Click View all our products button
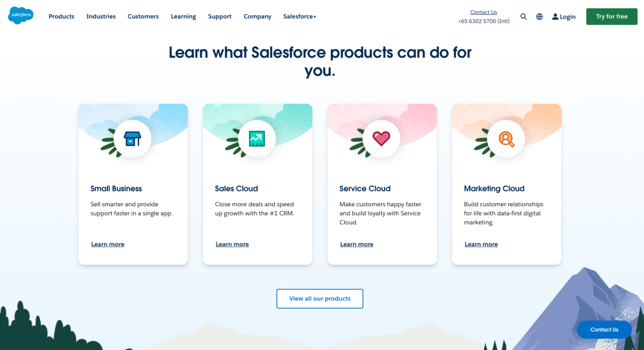The width and height of the screenshot is (644, 350). [x=320, y=299]
